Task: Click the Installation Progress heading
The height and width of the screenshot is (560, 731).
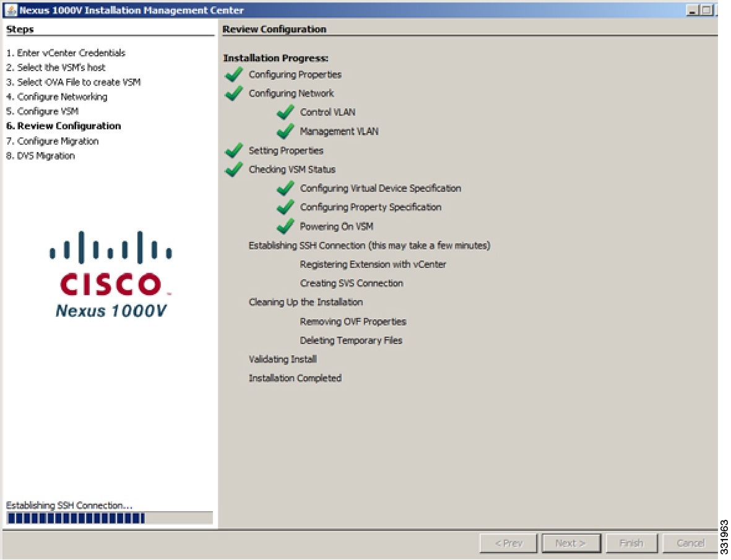Action: pyautogui.click(x=275, y=58)
